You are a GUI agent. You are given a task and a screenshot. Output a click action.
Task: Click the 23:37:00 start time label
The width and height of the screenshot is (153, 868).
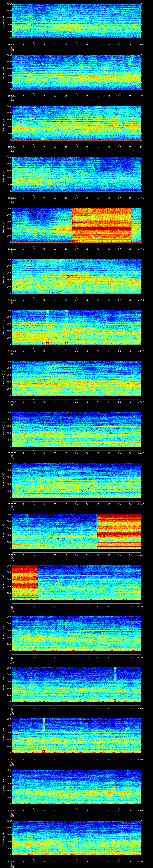pos(12,453)
